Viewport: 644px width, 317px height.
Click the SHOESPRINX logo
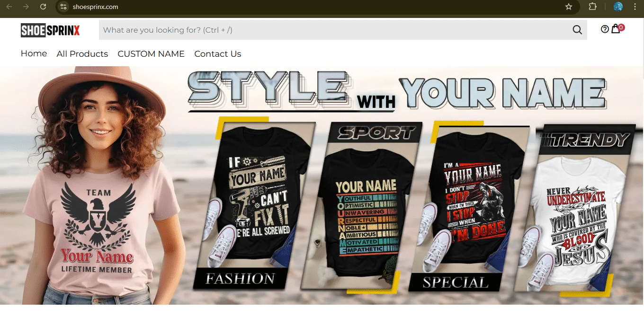point(50,30)
